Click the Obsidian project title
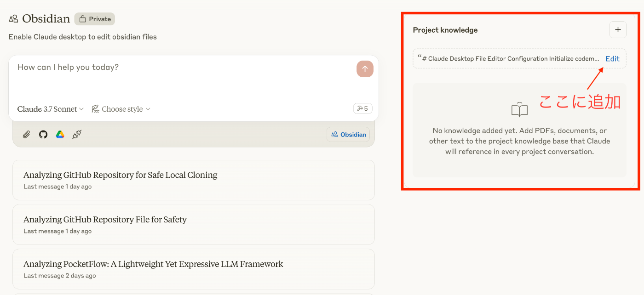644x295 pixels. [46, 19]
